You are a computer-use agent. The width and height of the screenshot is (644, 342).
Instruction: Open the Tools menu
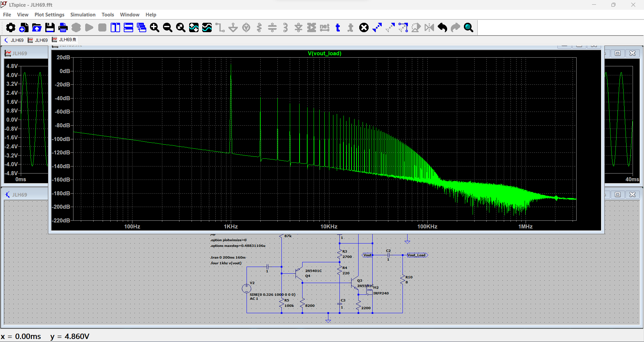(108, 15)
